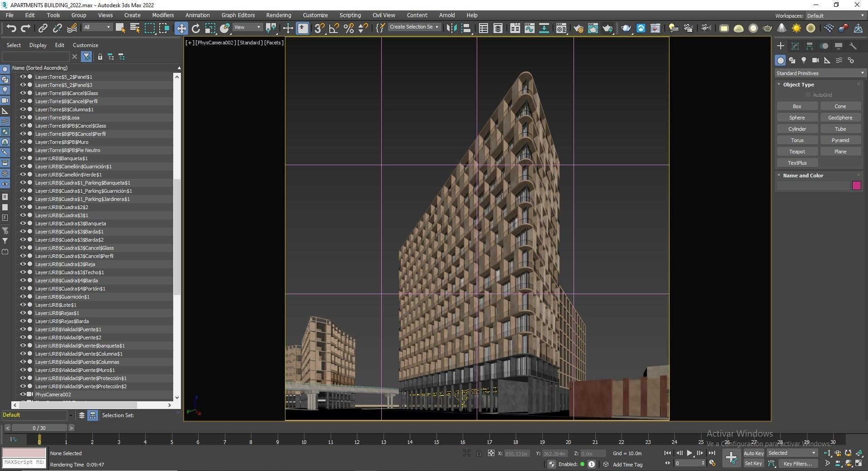Open the Rendering menu
868x471 pixels.
(279, 15)
